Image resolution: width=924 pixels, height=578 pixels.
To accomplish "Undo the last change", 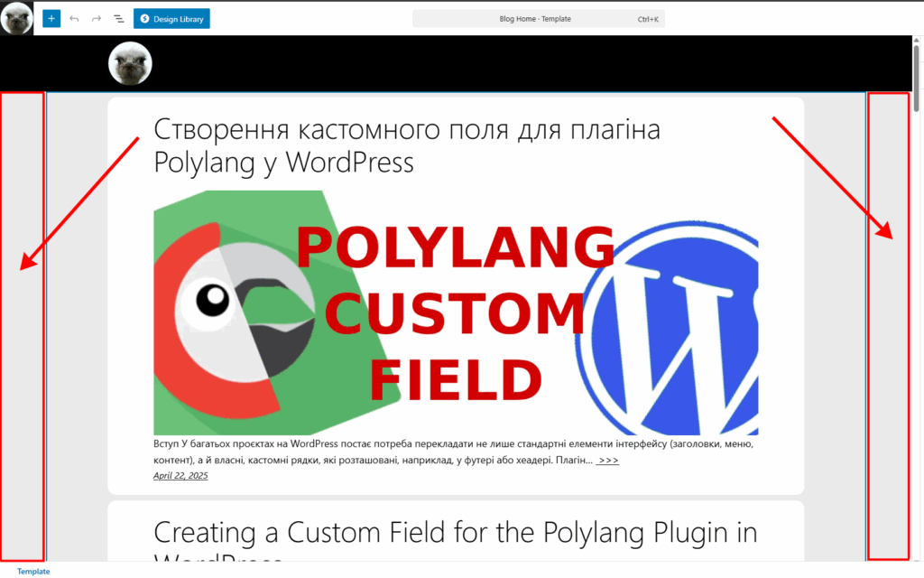I will pyautogui.click(x=74, y=19).
